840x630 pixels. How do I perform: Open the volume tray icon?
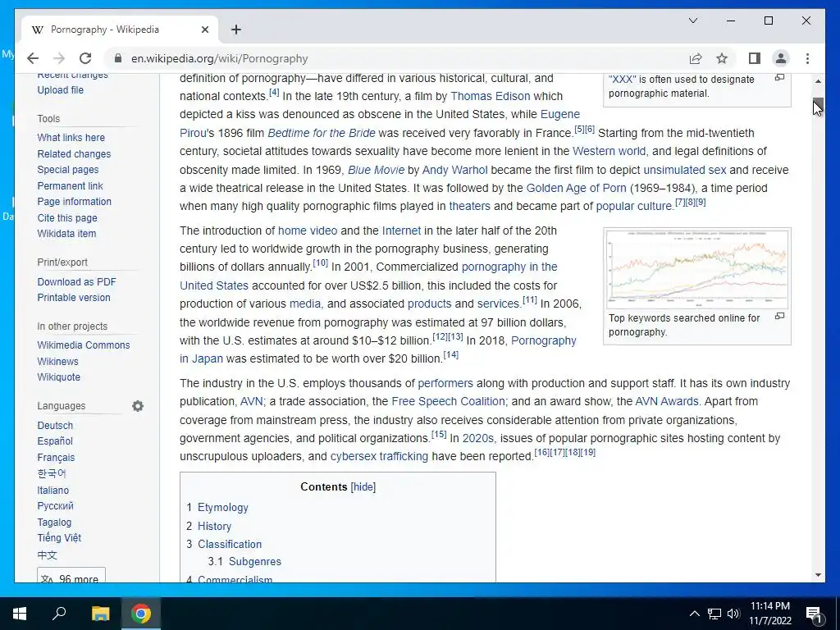(x=733, y=614)
